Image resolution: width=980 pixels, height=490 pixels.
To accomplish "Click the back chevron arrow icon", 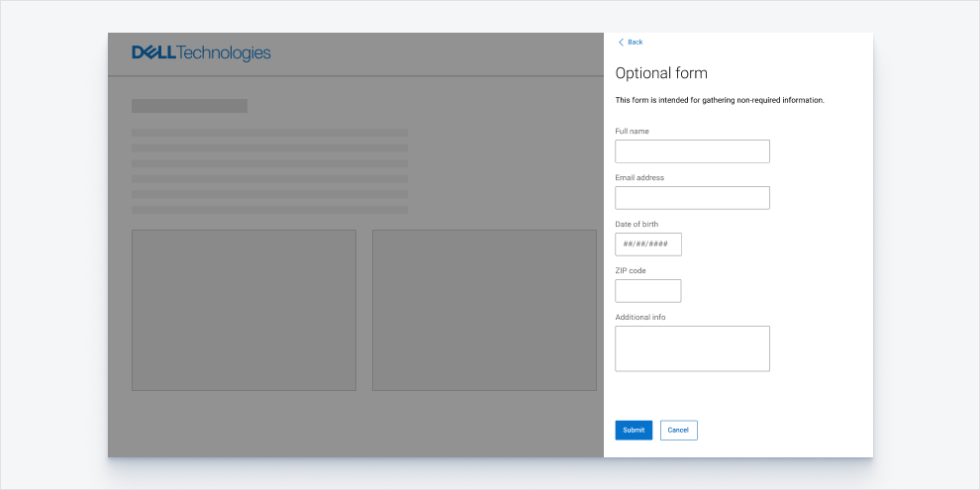I will click(621, 43).
